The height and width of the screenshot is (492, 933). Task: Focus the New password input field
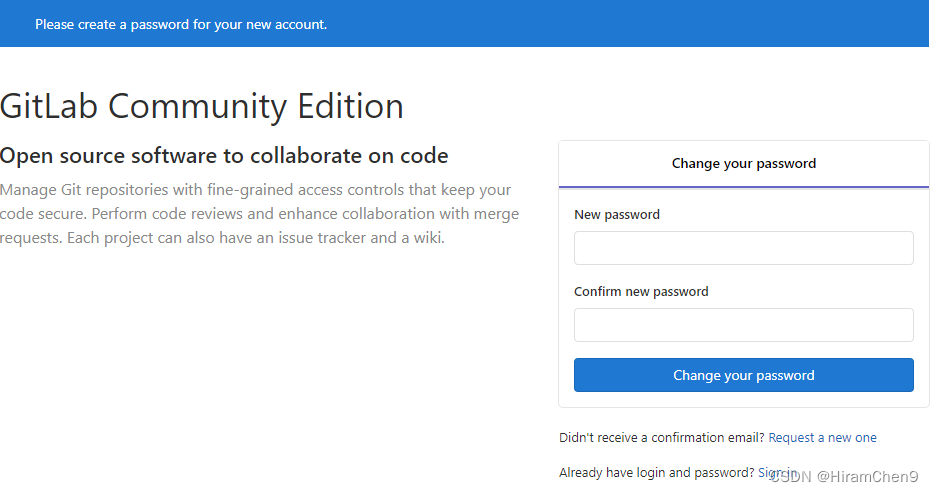click(x=743, y=248)
